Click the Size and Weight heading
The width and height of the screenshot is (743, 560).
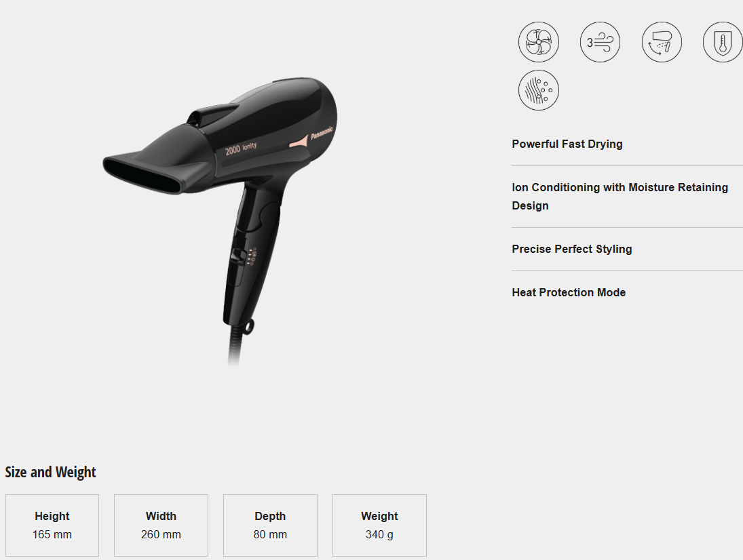pyautogui.click(x=50, y=472)
